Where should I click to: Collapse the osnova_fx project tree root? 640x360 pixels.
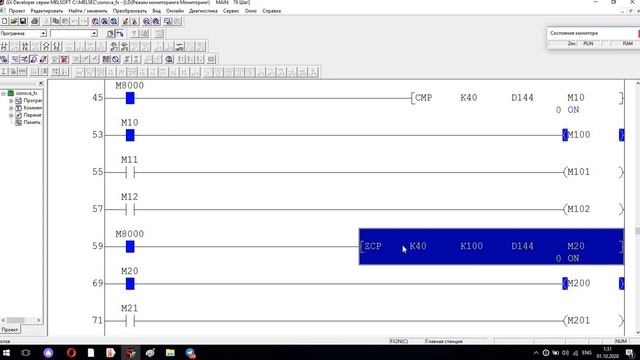(x=4, y=93)
